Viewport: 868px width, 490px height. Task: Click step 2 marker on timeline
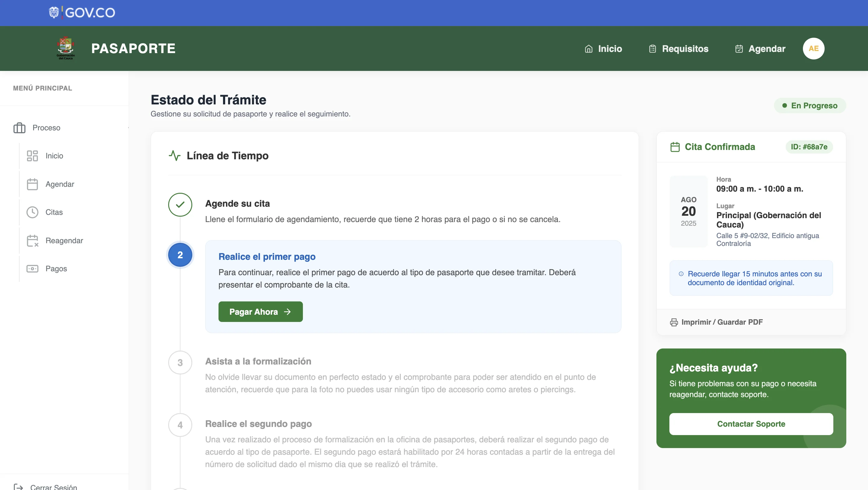click(180, 255)
